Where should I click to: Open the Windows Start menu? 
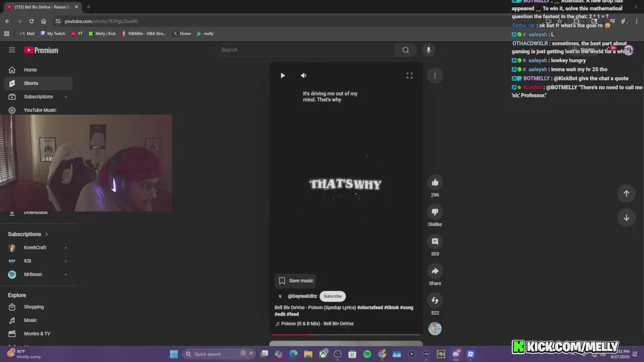[174, 354]
